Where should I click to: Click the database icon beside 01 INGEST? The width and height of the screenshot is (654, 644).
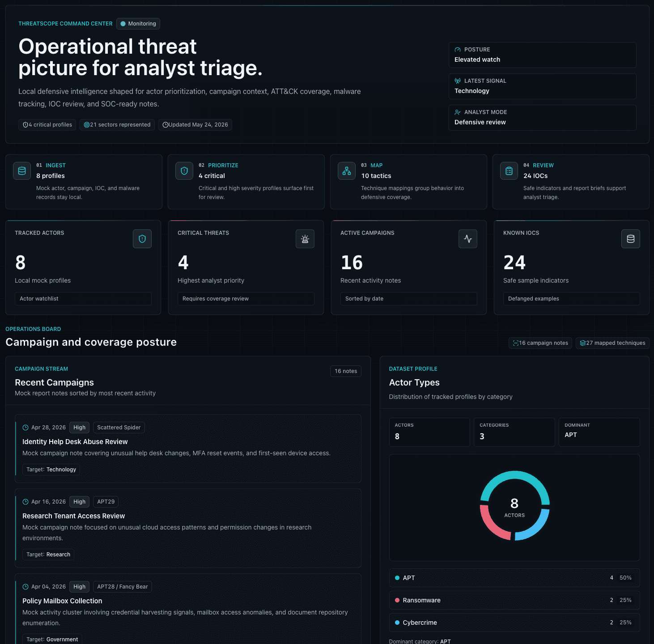click(22, 171)
